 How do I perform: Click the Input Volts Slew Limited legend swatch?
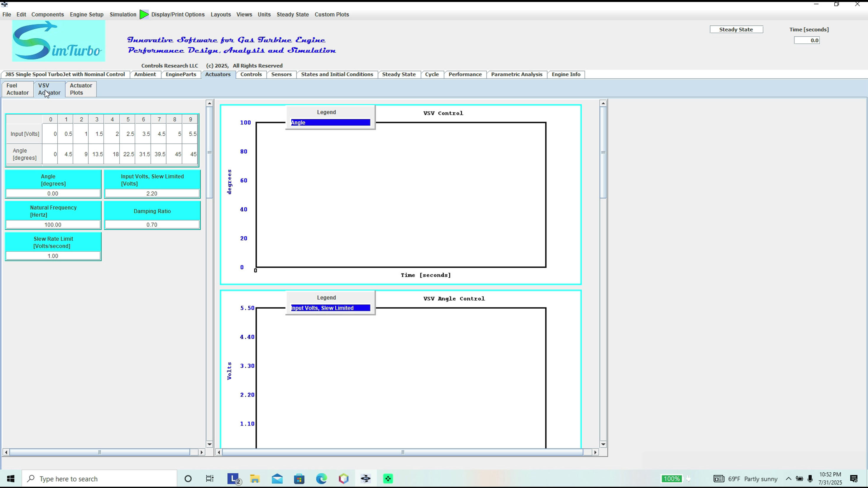[x=331, y=308]
